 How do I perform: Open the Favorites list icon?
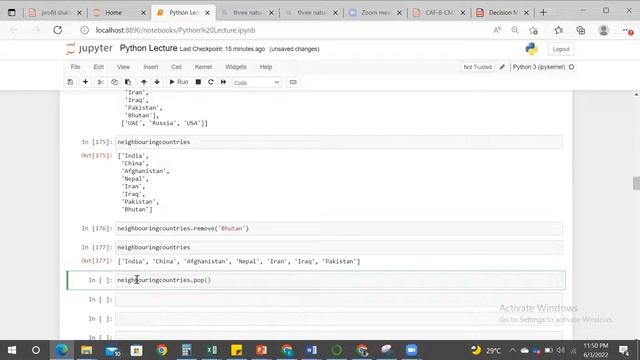[x=559, y=30]
